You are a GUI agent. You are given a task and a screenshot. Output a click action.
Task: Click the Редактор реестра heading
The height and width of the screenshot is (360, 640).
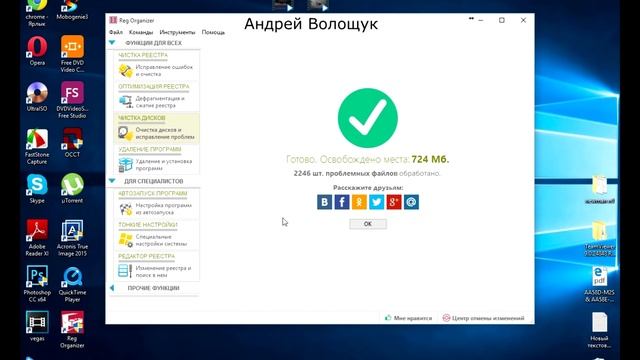pyautogui.click(x=147, y=256)
